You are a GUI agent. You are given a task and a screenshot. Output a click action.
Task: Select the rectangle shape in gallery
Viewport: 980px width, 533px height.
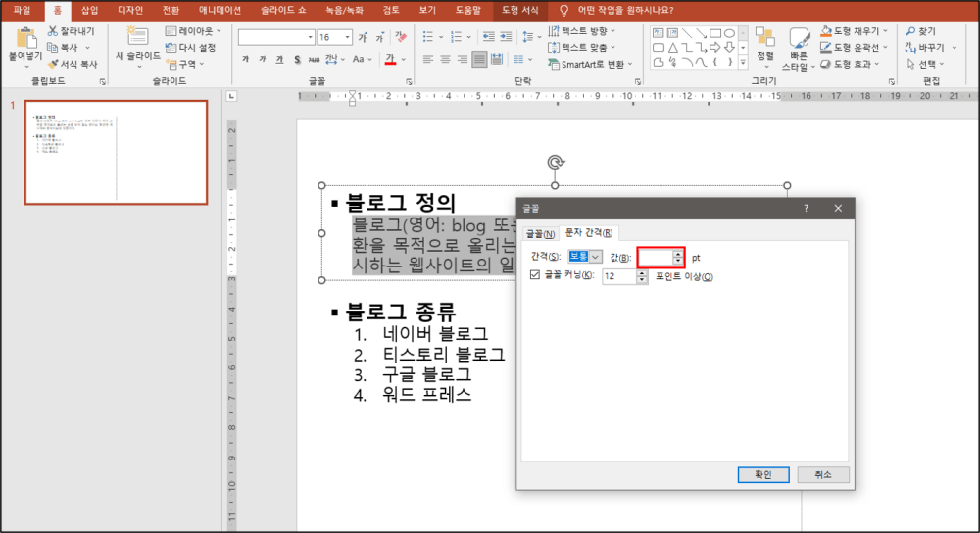tap(715, 33)
